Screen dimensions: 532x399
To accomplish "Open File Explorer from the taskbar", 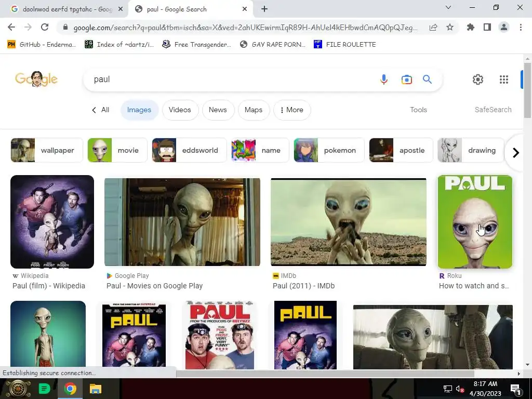I will pyautogui.click(x=96, y=389).
